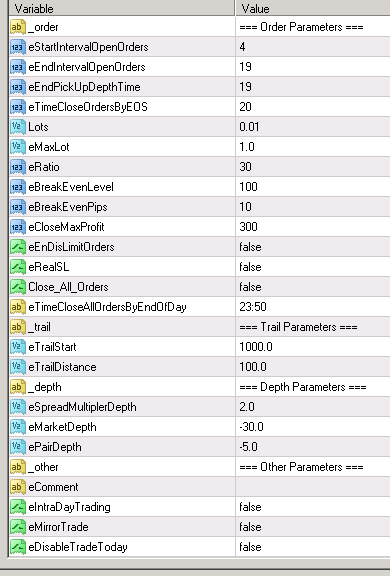
Task: Click the boolean icon next to eEnDisLimitOrders
Action: point(18,247)
